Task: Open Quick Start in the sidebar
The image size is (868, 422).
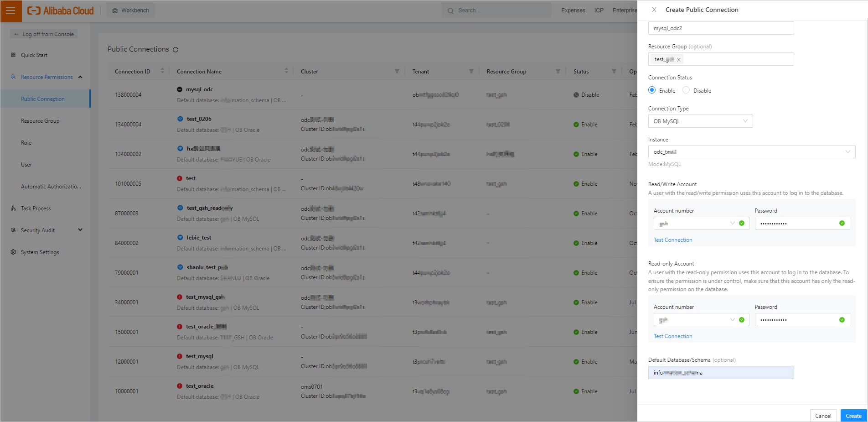Action: click(34, 55)
